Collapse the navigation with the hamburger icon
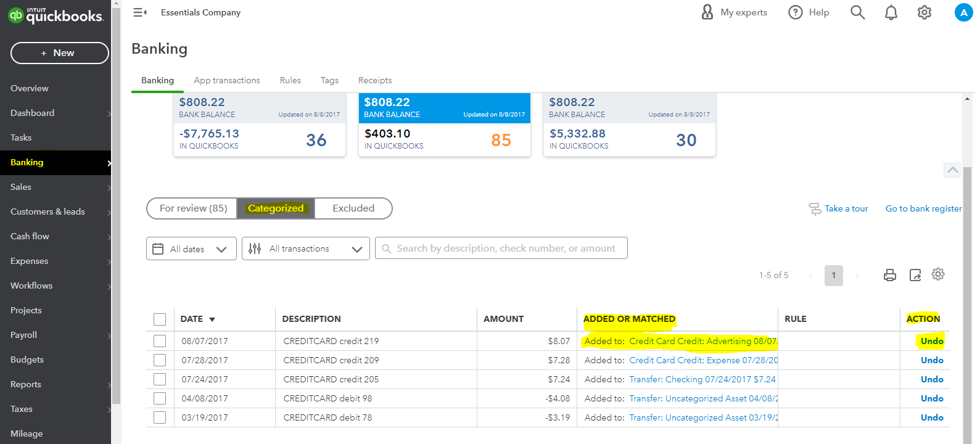The height and width of the screenshot is (444, 980). click(140, 12)
